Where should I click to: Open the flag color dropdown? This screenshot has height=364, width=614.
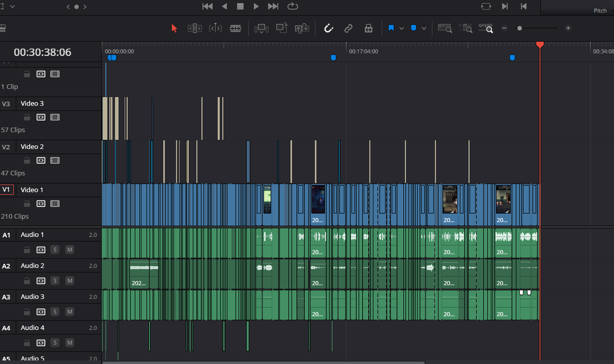(x=402, y=28)
